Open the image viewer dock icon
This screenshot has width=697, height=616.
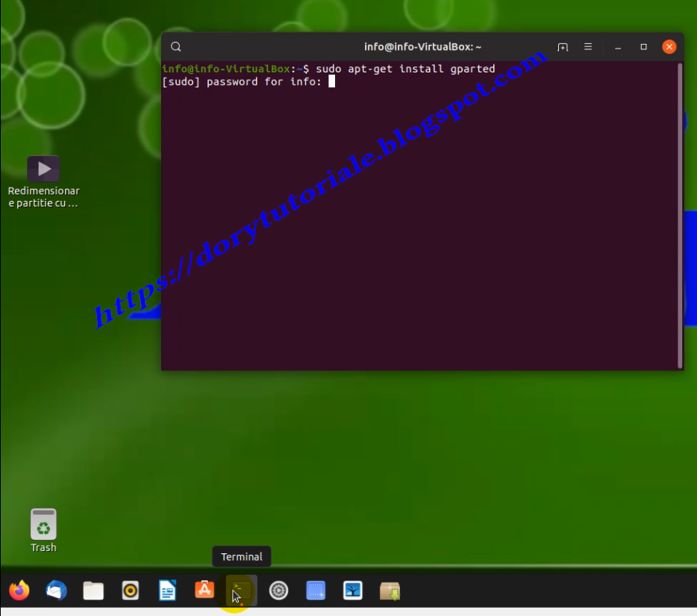352,591
